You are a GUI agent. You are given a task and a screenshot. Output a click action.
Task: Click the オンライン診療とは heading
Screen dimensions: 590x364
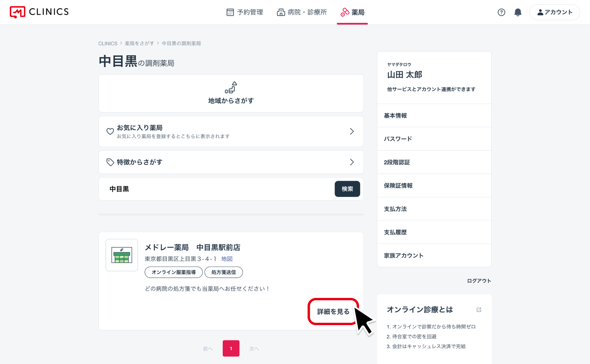coord(420,310)
